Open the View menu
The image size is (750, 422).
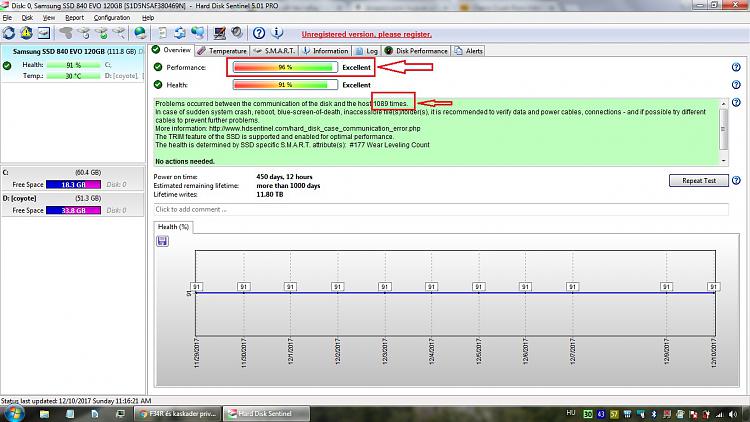pyautogui.click(x=49, y=18)
